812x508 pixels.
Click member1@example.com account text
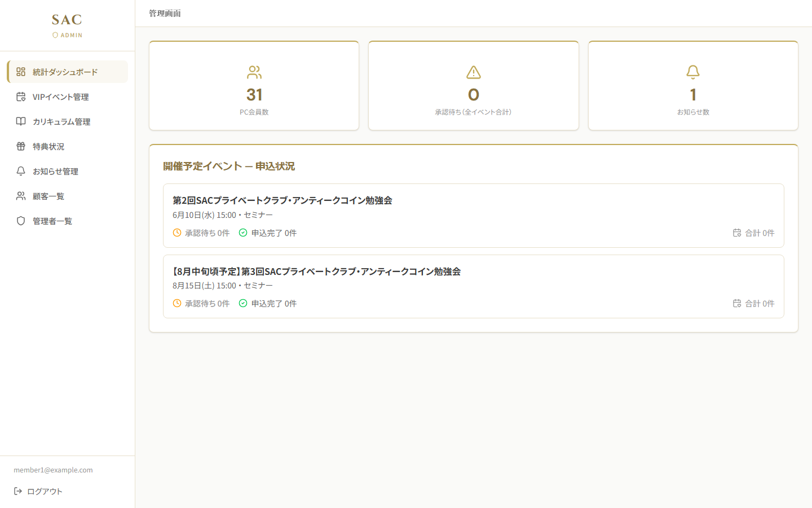(53, 470)
